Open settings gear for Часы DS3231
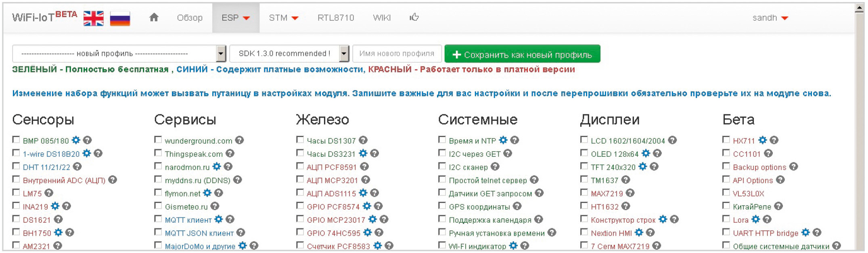The height and width of the screenshot is (253, 868). pyautogui.click(x=363, y=154)
